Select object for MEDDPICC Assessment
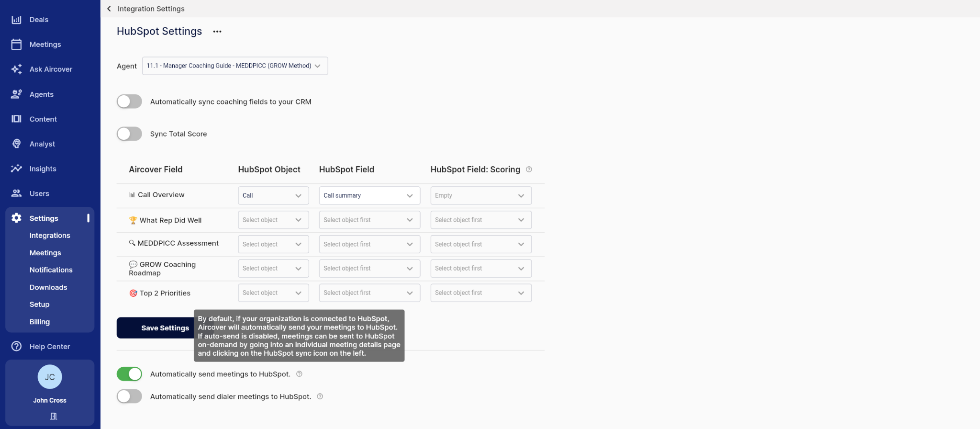Image resolution: width=980 pixels, height=429 pixels. [x=273, y=244]
